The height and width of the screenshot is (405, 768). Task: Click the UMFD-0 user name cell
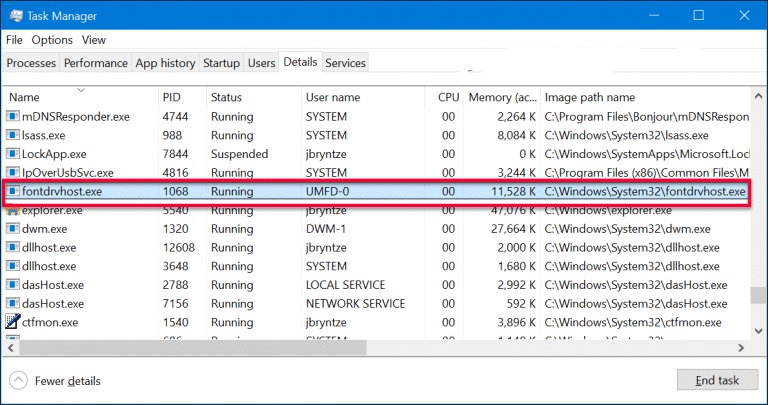click(327, 191)
